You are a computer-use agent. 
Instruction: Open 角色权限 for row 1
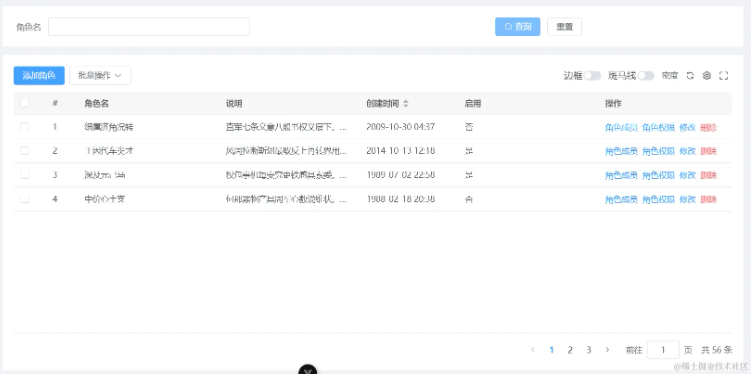pyautogui.click(x=659, y=127)
